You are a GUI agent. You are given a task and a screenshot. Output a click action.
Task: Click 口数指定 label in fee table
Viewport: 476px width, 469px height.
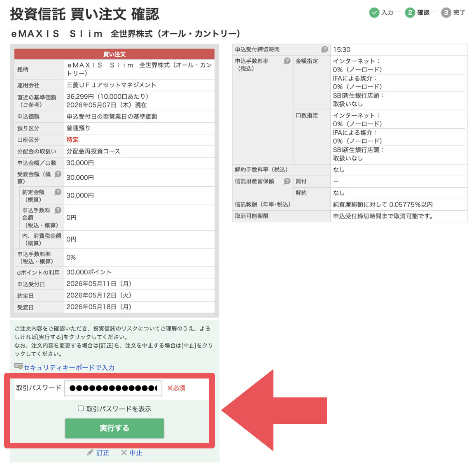(x=307, y=115)
